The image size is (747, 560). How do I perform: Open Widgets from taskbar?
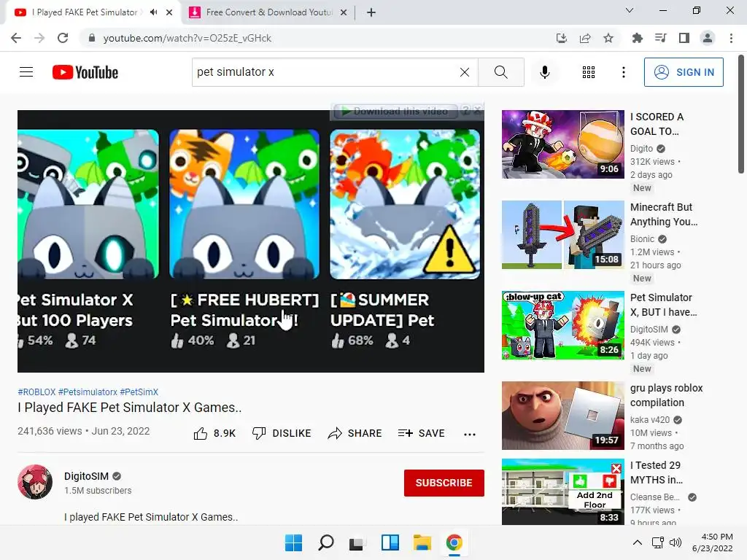[x=390, y=542]
